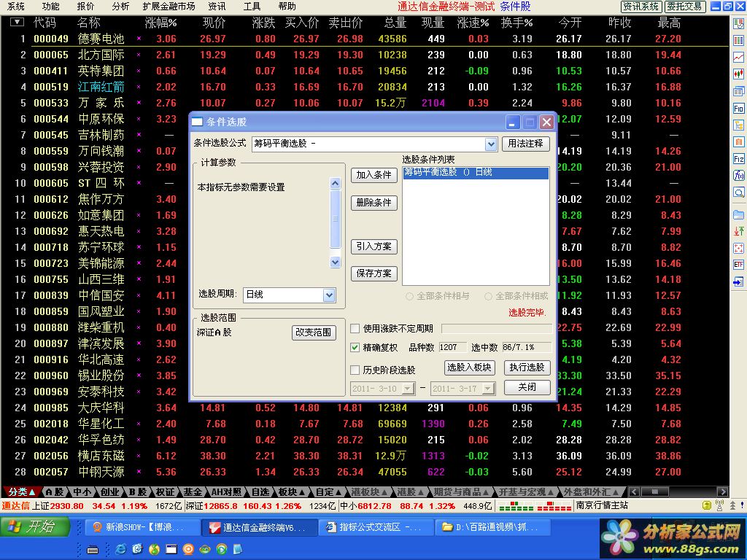Enable 使用涨跌不定周期 checkbox
747x560 pixels.
pos(355,329)
